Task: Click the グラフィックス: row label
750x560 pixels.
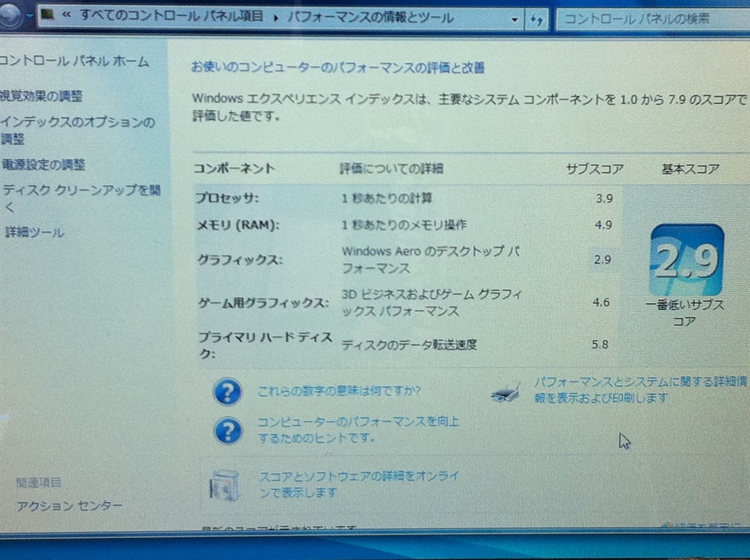Action: pyautogui.click(x=240, y=260)
